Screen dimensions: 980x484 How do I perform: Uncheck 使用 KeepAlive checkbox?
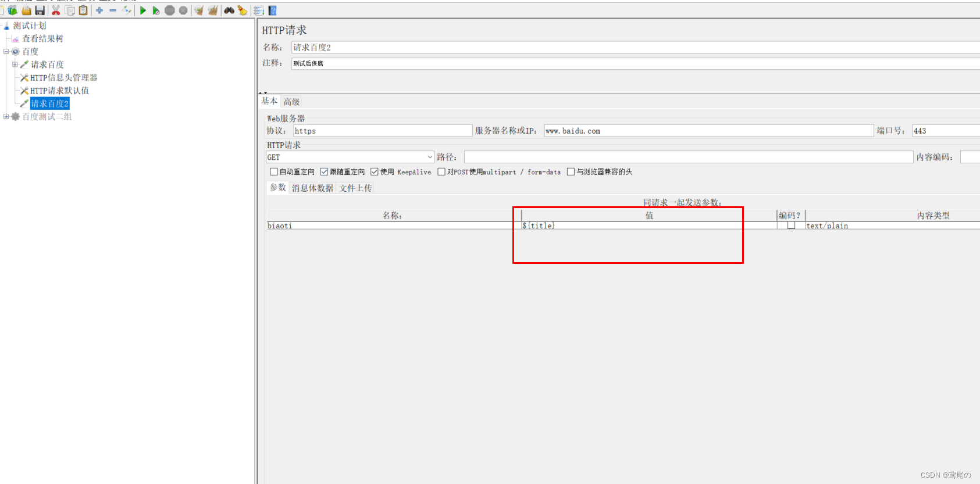coord(375,172)
